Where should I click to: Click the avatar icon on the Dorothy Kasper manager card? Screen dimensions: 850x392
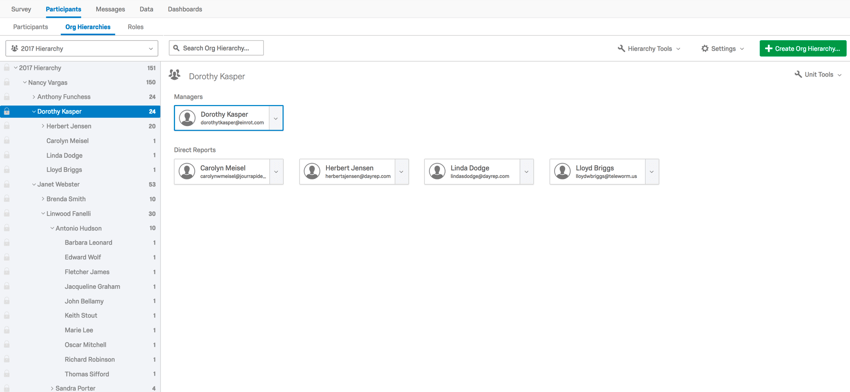[x=188, y=118]
